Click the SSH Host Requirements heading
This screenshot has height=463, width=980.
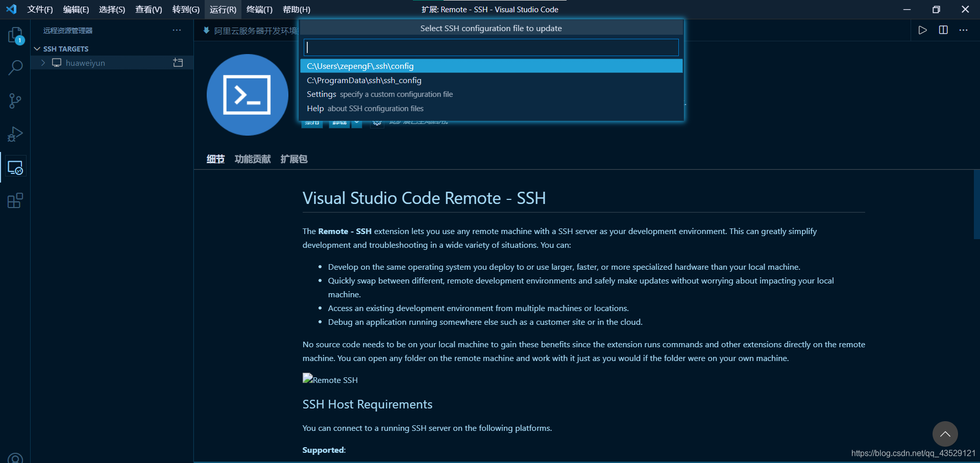367,404
